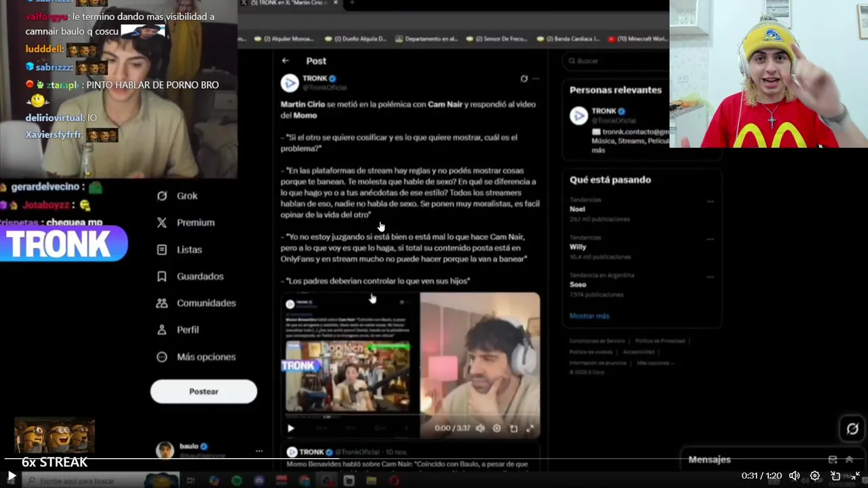This screenshot has height=488, width=868.
Task: Open embedded tweet video settings gear
Action: (496, 428)
